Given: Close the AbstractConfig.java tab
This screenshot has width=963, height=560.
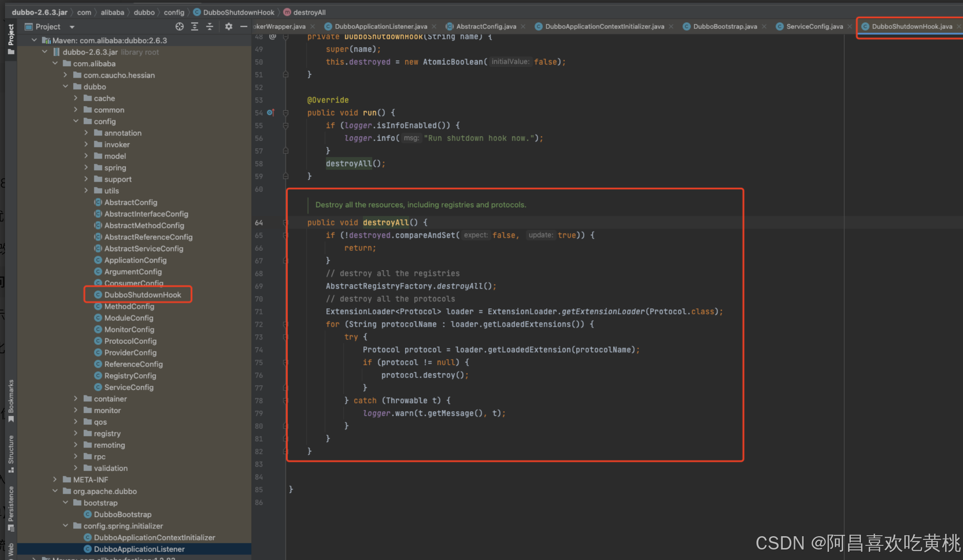Looking at the screenshot, I should point(523,27).
